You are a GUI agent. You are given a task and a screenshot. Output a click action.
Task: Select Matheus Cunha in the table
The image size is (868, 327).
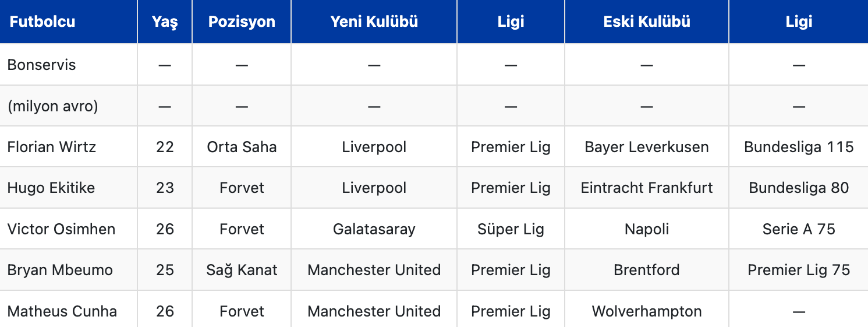62,311
